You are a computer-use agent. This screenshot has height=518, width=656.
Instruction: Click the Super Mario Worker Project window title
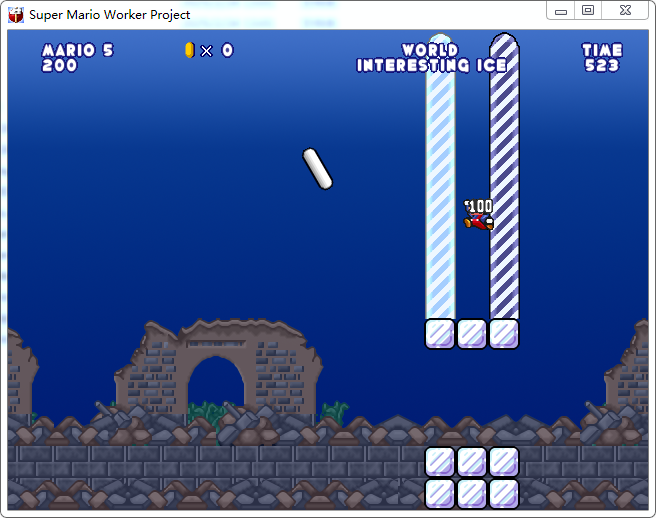click(x=110, y=15)
